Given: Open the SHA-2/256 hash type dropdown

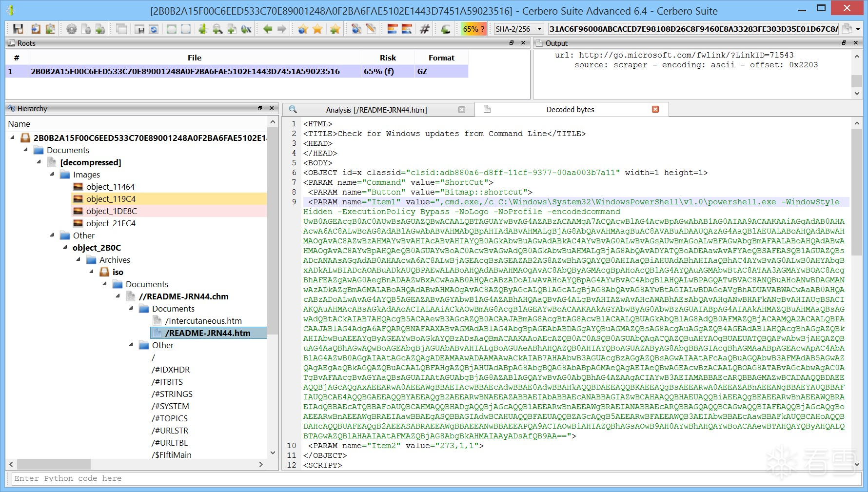Looking at the screenshot, I should (519, 29).
